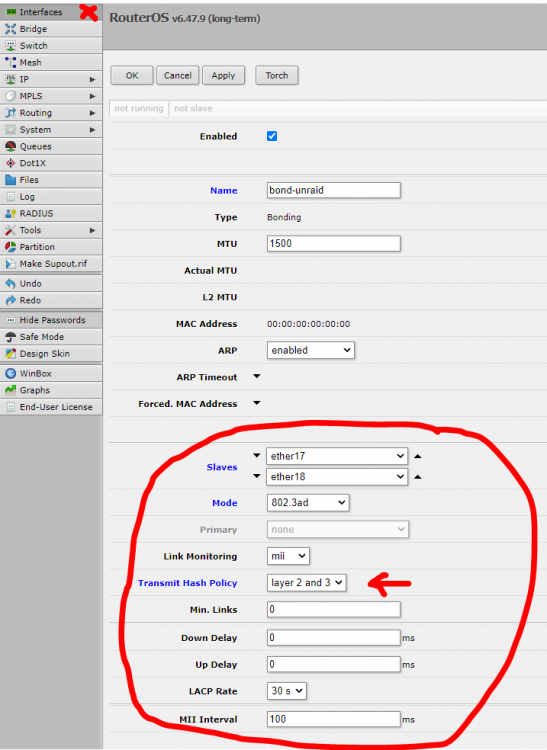This screenshot has width=547, height=750.
Task: Remove the ether18 slave with up arrow
Action: pyautogui.click(x=417, y=477)
